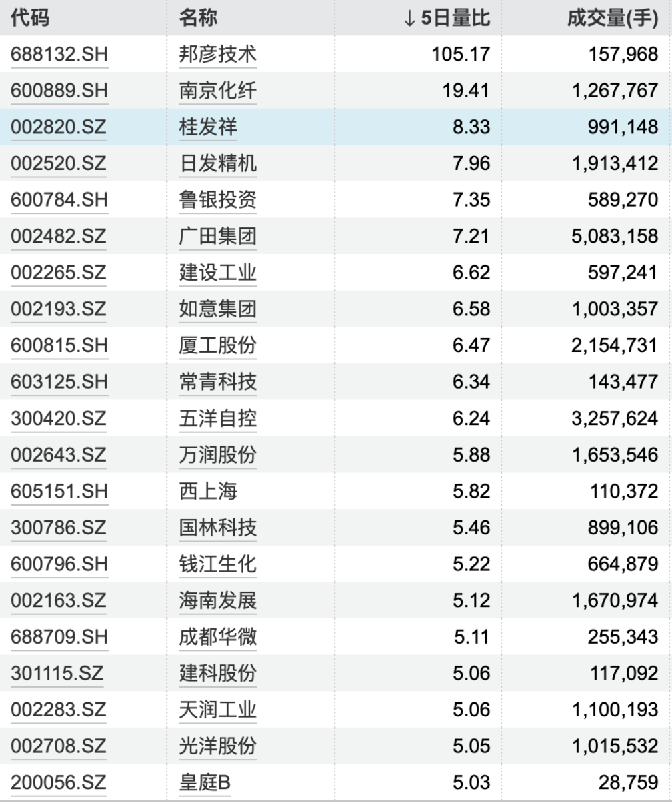Open stock code 600796.SH
This screenshot has height=803, width=672.
[59, 564]
